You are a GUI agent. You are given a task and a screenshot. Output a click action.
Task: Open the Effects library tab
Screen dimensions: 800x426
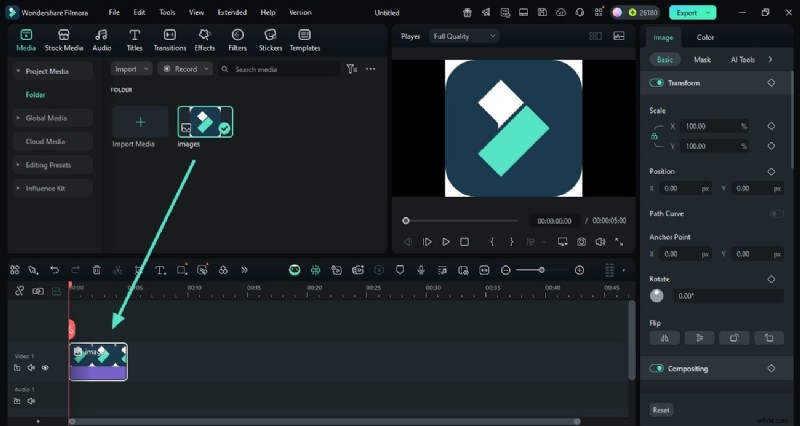click(205, 40)
